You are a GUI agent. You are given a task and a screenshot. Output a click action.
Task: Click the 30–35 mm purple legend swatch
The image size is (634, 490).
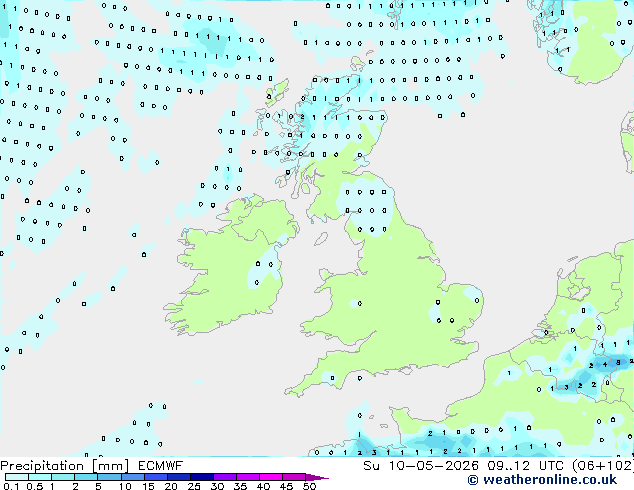[225, 477]
